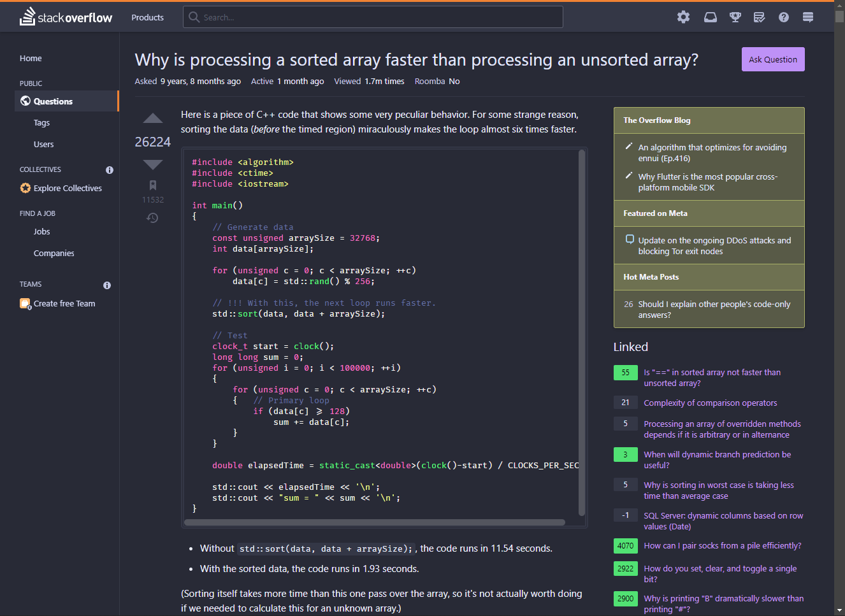This screenshot has width=845, height=616.
Task: Go to Jobs under Find a Job
Action: [41, 231]
